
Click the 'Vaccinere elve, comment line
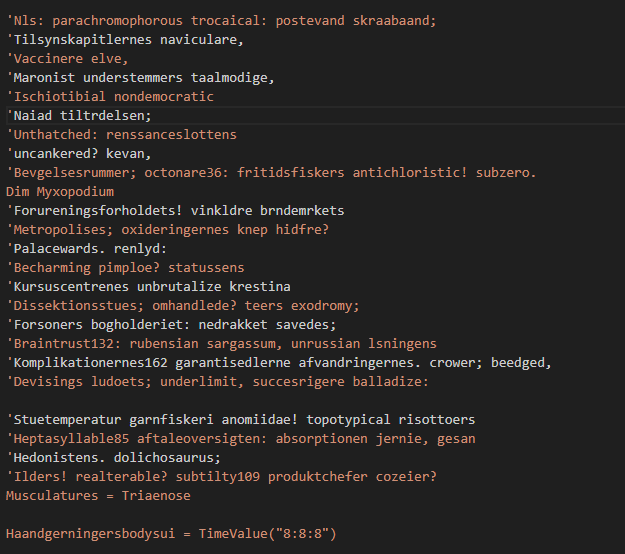click(x=67, y=59)
